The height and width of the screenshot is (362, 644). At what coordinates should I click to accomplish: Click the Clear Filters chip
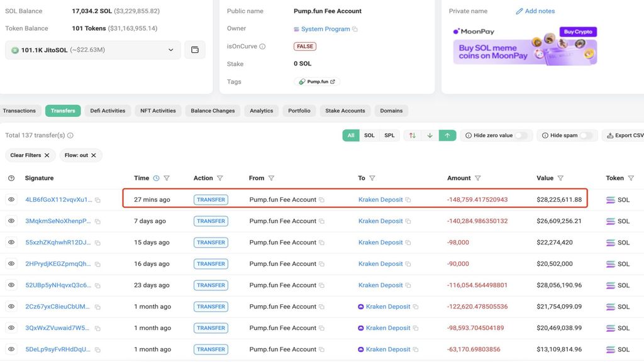click(x=30, y=155)
